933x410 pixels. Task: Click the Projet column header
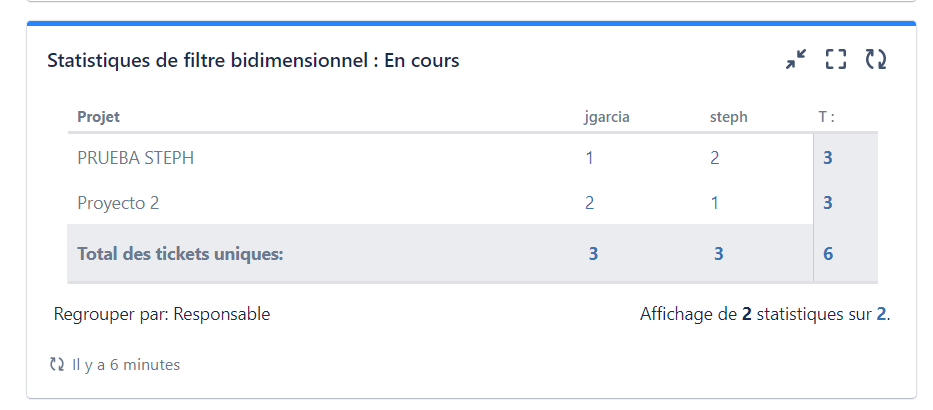(98, 117)
